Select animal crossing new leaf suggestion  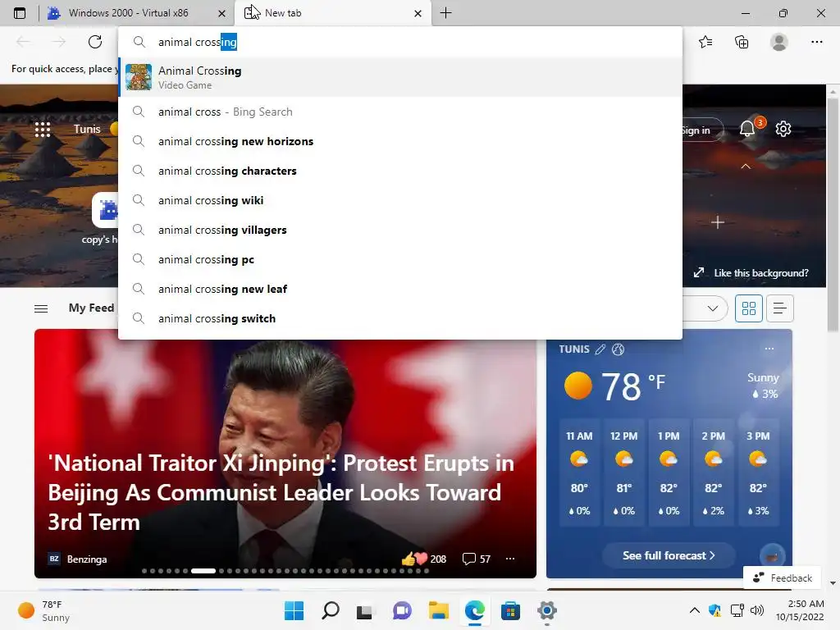tap(400, 289)
